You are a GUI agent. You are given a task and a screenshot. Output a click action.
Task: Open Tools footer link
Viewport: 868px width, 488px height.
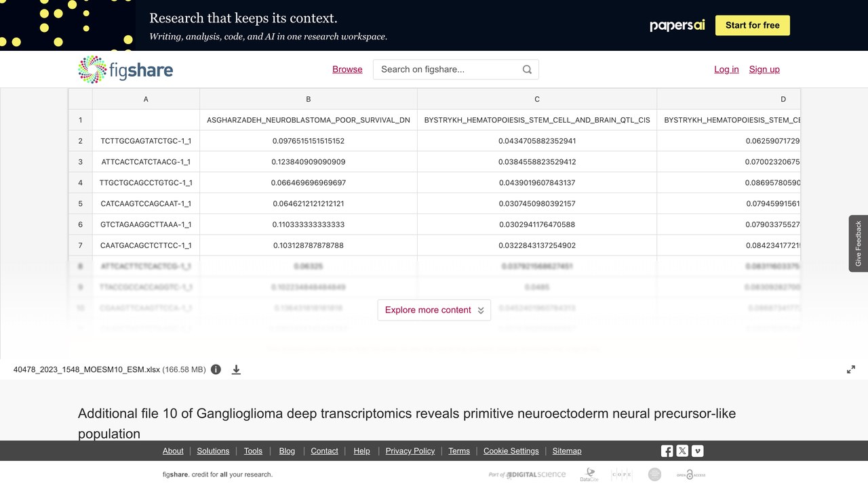253,451
